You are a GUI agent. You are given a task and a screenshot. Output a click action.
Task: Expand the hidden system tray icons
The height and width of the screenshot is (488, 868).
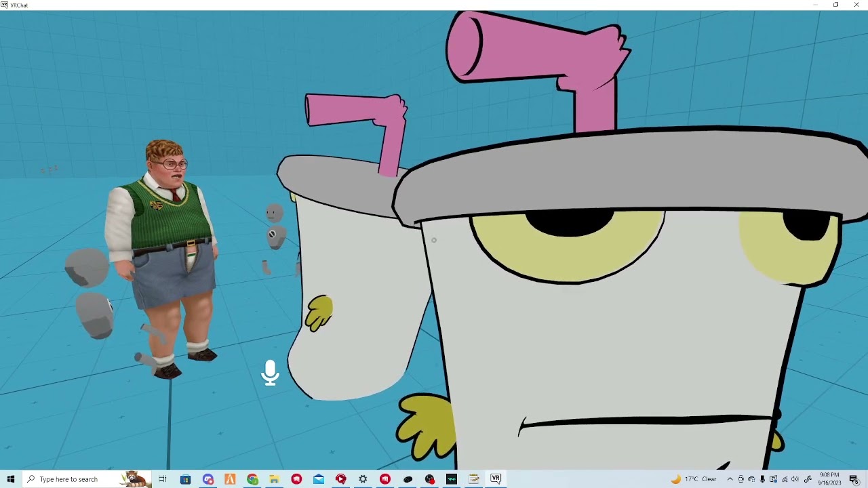pyautogui.click(x=730, y=479)
